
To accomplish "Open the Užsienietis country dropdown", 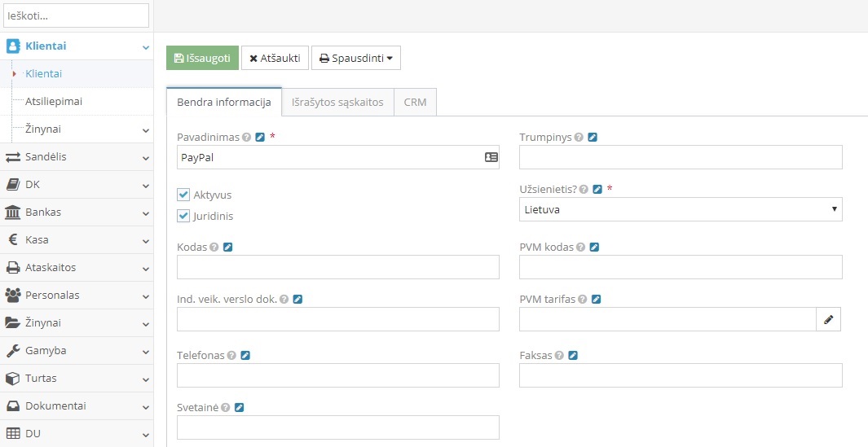I will (681, 209).
